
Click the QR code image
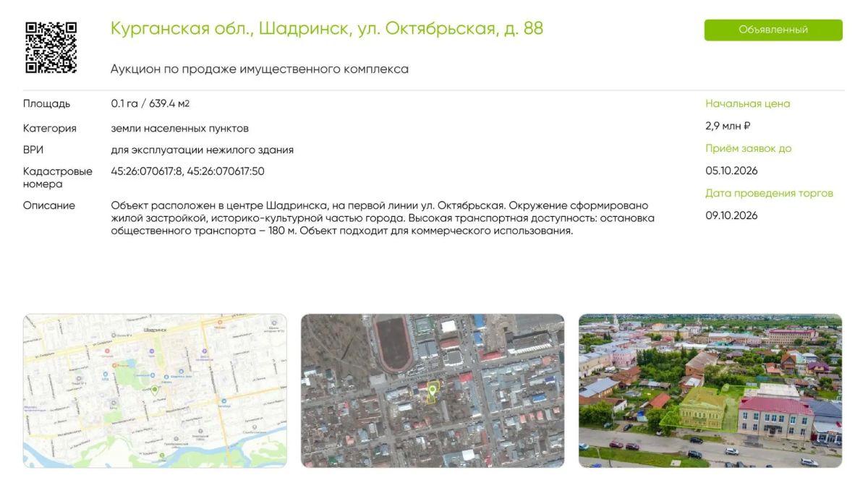51,47
